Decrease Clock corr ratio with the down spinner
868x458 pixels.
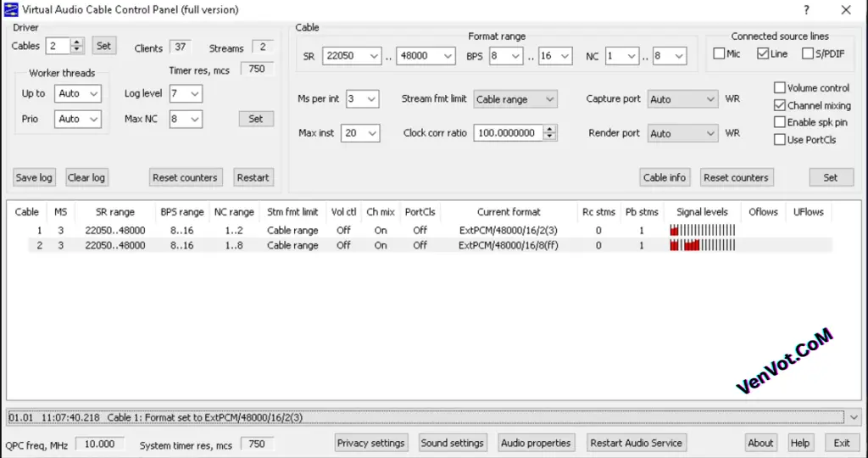(549, 137)
